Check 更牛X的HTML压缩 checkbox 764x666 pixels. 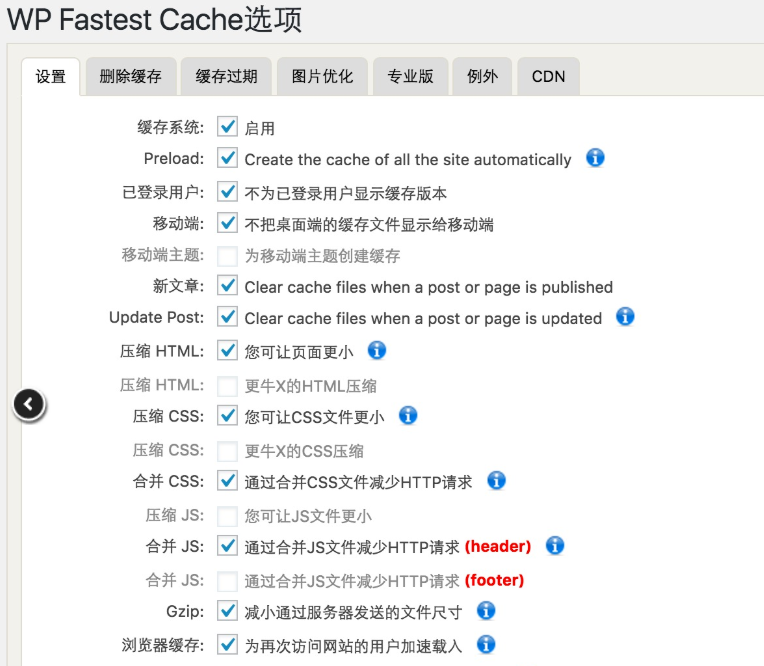coord(228,385)
